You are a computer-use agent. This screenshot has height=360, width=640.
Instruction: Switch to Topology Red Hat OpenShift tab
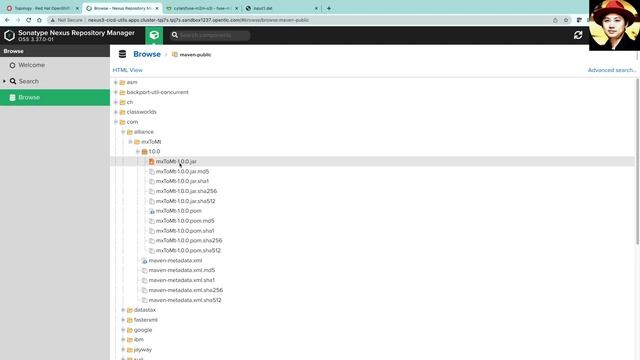click(41, 8)
